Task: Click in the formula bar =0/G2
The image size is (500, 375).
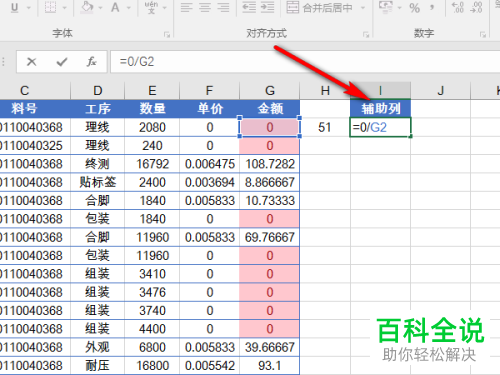Action: click(x=305, y=62)
